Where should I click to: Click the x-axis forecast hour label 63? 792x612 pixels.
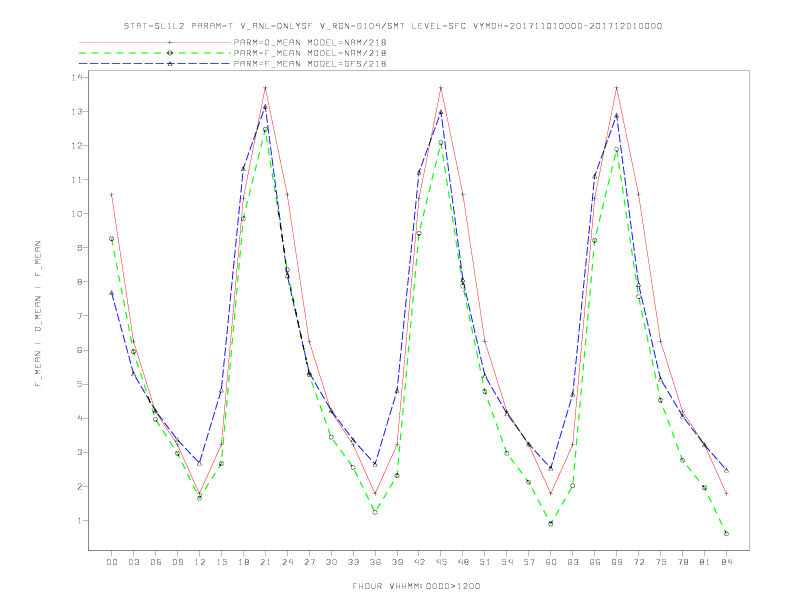(573, 562)
